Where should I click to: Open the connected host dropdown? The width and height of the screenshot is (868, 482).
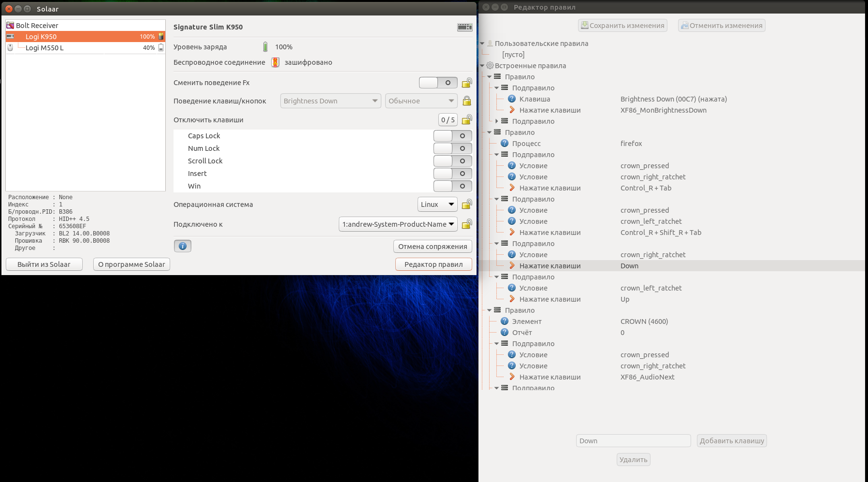(398, 224)
